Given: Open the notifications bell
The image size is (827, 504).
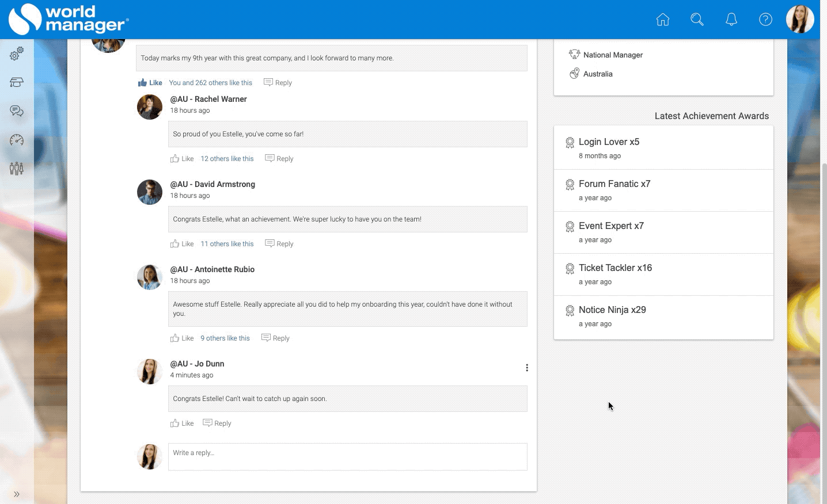Looking at the screenshot, I should [x=731, y=20].
